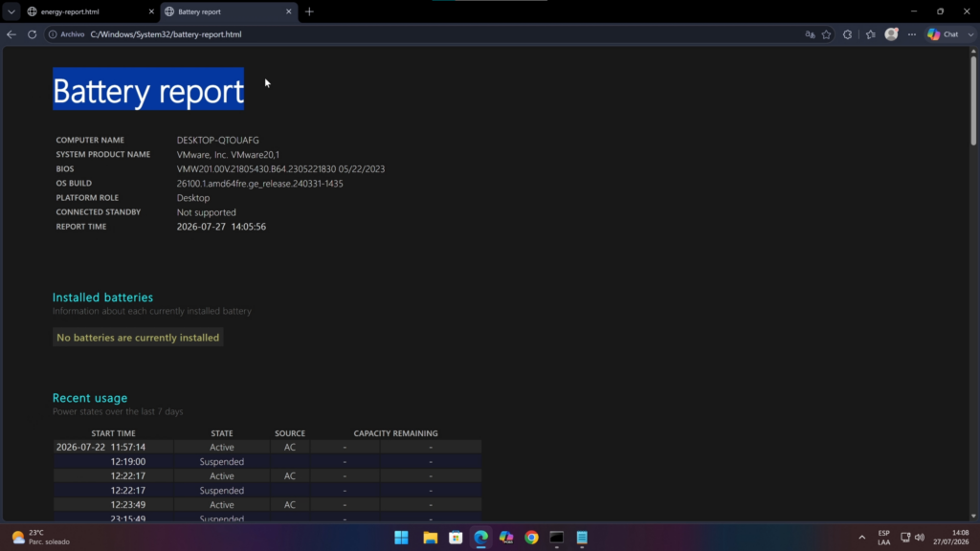Image resolution: width=980 pixels, height=551 pixels.
Task: Close the Battery report tab
Action: coord(288,11)
